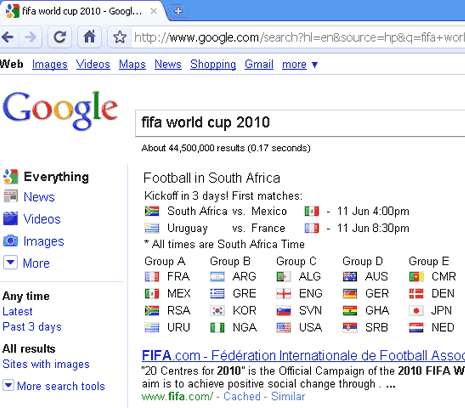Screen dimensions: 465x408
Task: Click the NED flag in Group E
Action: coord(416,328)
